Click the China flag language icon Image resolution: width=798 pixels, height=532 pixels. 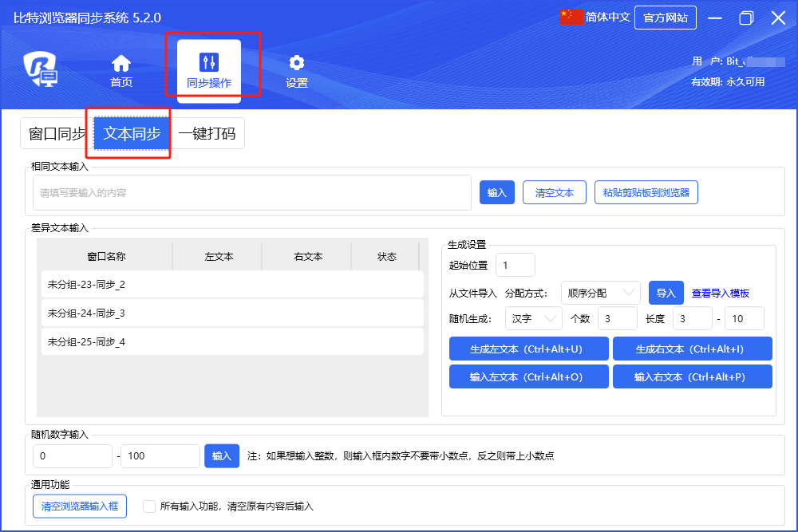pyautogui.click(x=571, y=17)
